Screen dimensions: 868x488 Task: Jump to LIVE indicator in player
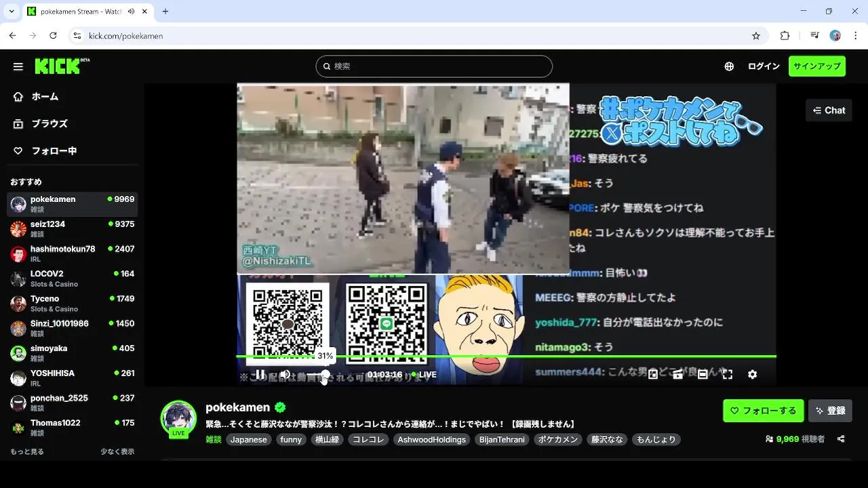tap(423, 375)
